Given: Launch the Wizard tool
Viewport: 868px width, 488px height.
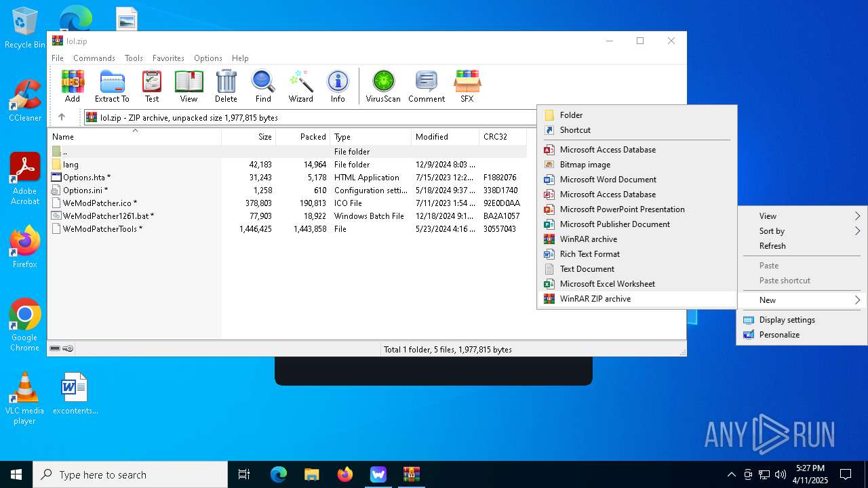Looking at the screenshot, I should 300,86.
